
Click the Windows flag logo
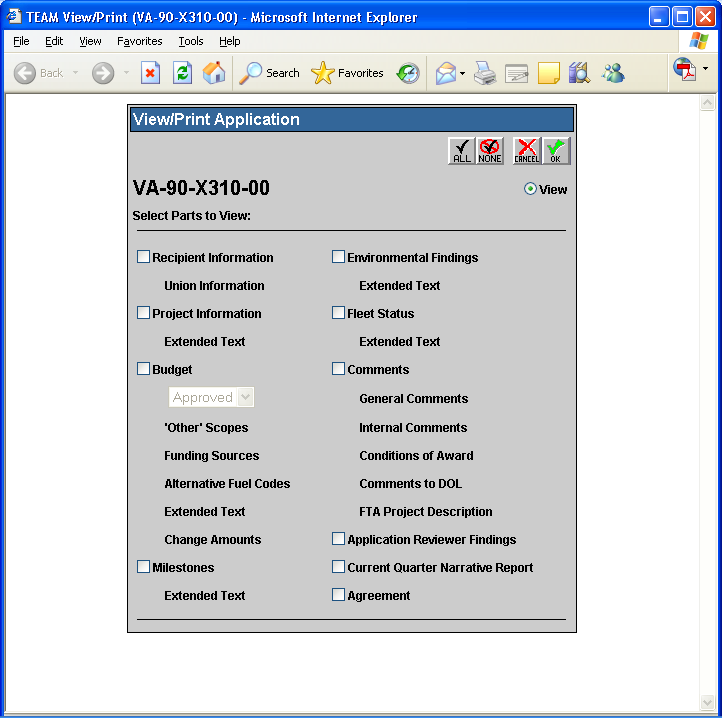(699, 41)
